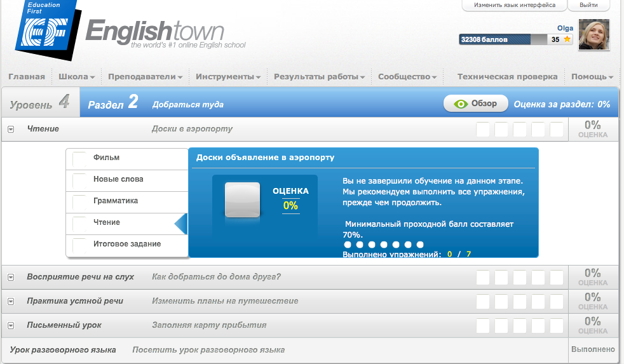Click last progress box in Чтение row
Viewport: 624px width, 364px height.
click(x=557, y=130)
